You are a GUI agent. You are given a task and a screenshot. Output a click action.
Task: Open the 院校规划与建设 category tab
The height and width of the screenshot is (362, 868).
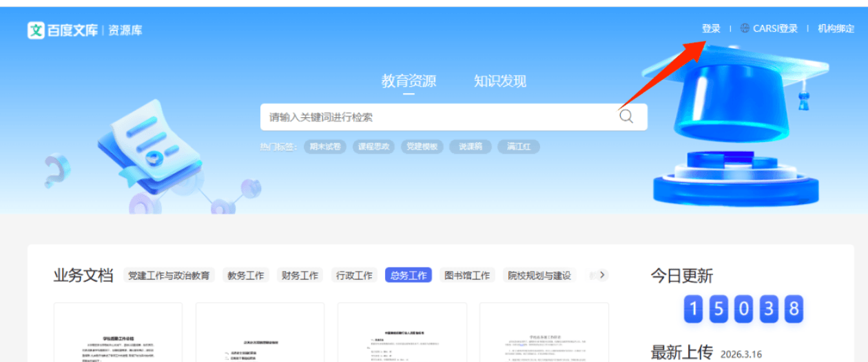coord(539,275)
